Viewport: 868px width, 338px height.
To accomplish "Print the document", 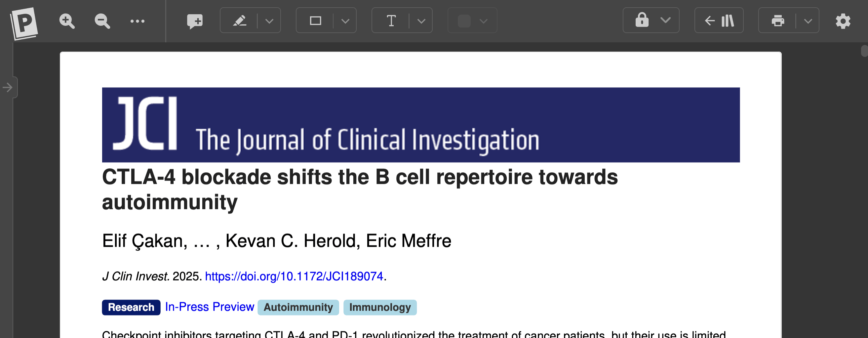I will pos(778,21).
